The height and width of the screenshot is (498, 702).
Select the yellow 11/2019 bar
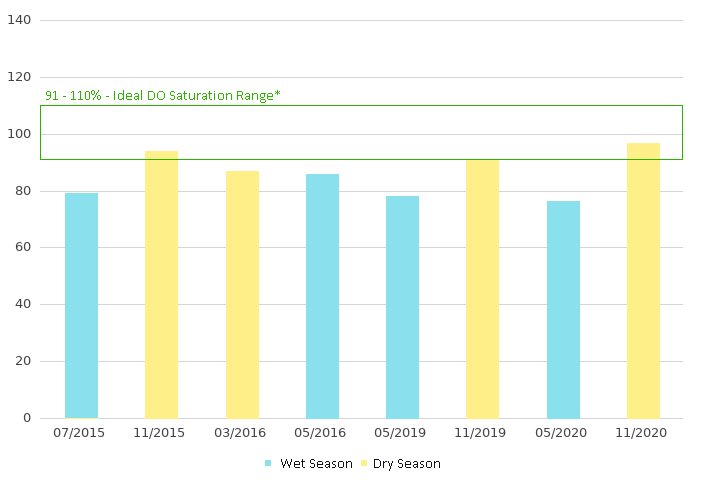click(482, 289)
